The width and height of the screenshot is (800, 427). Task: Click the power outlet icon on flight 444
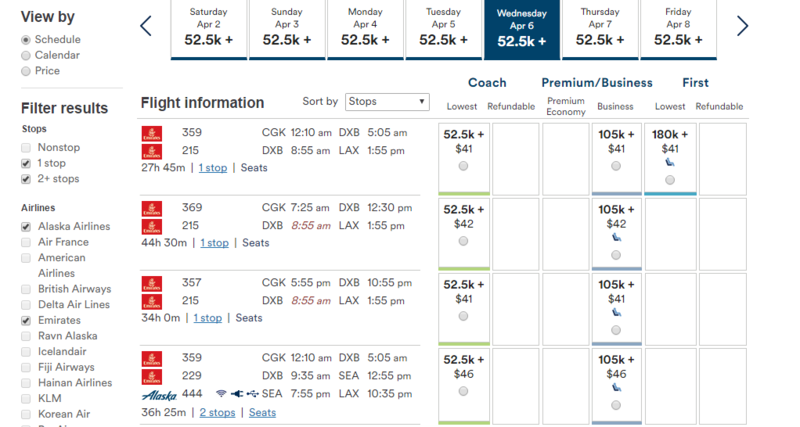237,393
